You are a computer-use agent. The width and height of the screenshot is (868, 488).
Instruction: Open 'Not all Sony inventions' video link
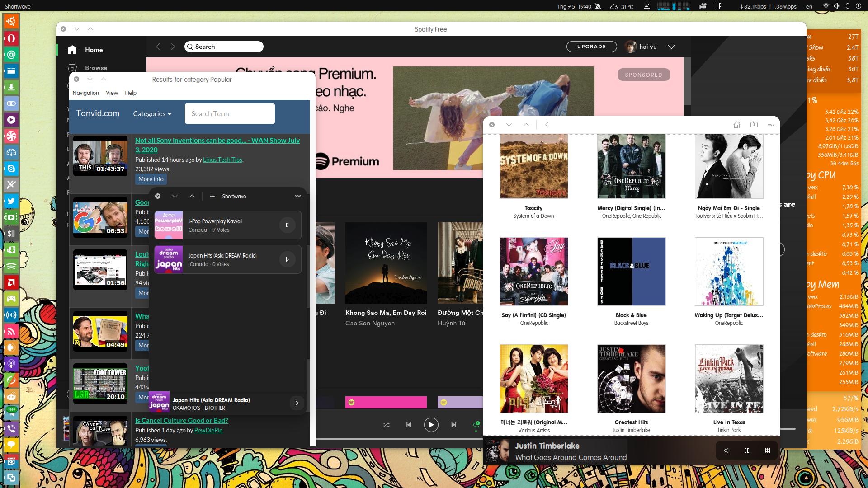pos(217,145)
